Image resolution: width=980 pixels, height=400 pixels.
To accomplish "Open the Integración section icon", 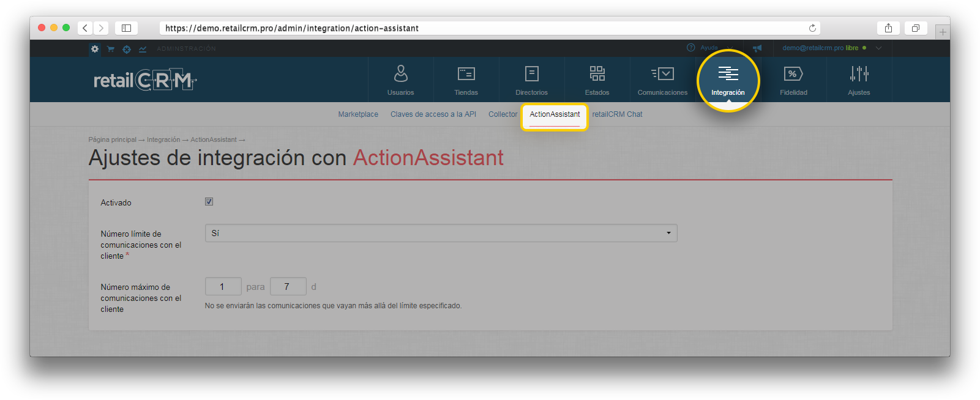I will (x=728, y=74).
